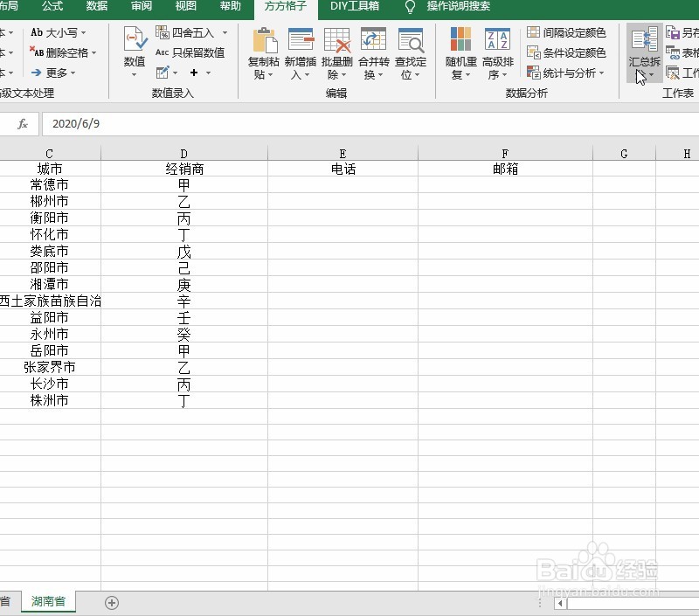
Task: Click the 汇总拆分 icon
Action: [x=644, y=39]
